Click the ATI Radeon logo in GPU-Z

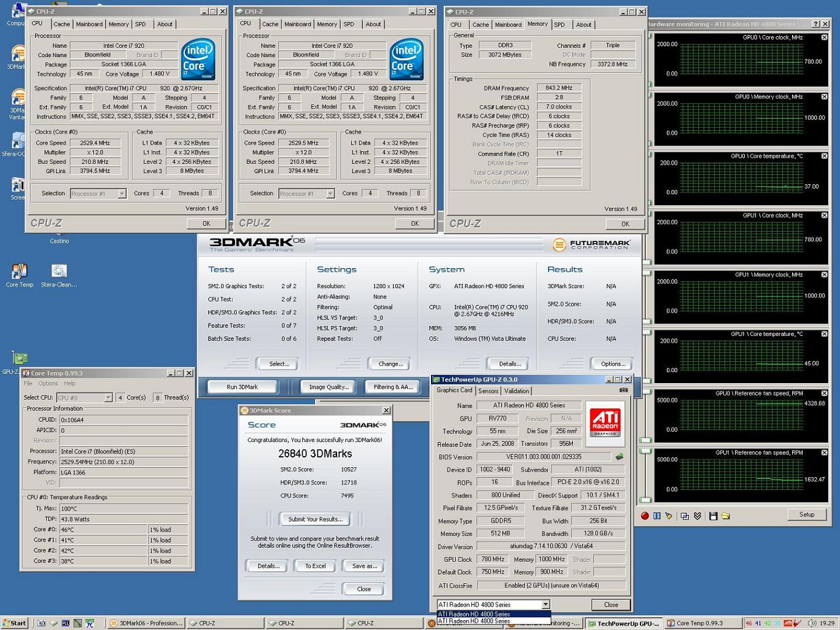(x=605, y=423)
